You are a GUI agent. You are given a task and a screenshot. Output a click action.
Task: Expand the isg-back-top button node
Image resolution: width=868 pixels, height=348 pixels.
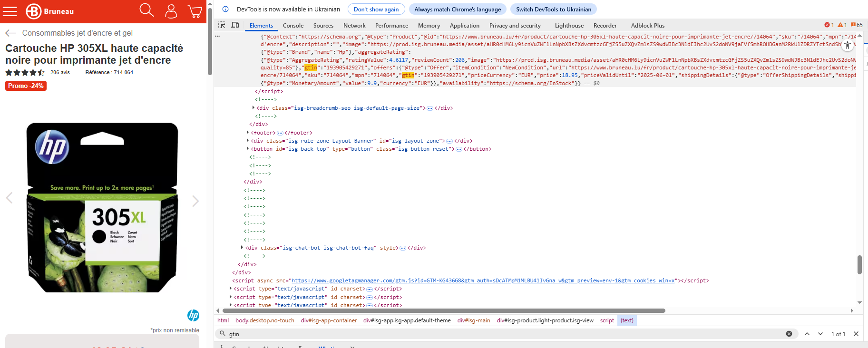click(248, 149)
